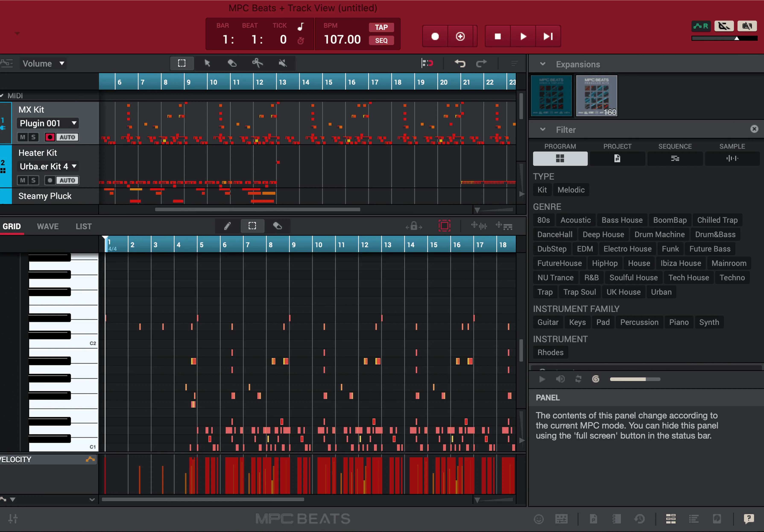Select the Mute tool in track view
This screenshot has height=532, width=764.
[x=282, y=63]
